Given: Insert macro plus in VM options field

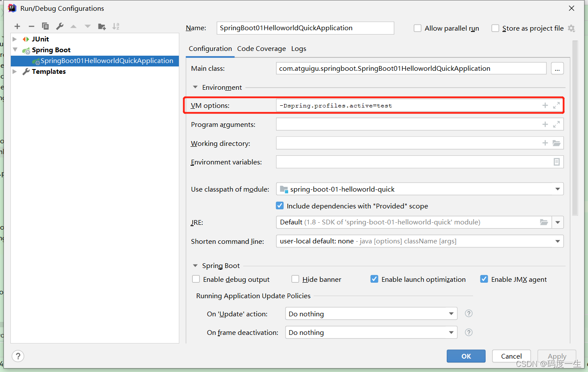Looking at the screenshot, I should point(545,105).
